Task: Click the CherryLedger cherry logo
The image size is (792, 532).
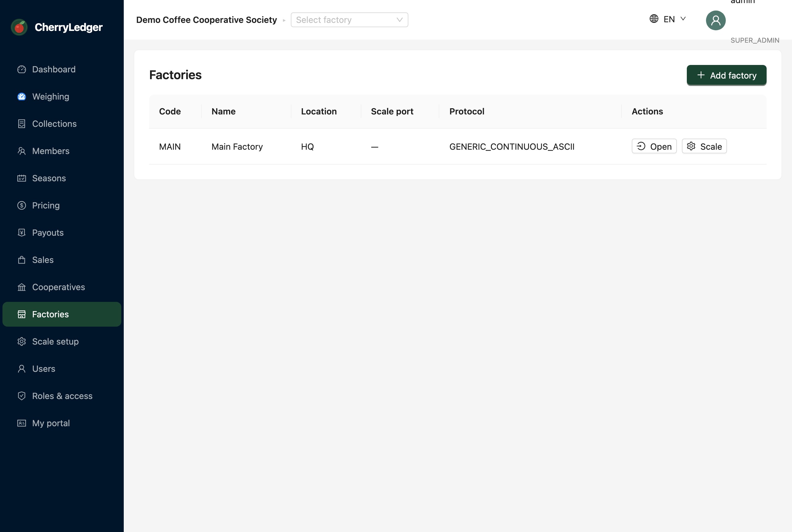Action: (19, 27)
